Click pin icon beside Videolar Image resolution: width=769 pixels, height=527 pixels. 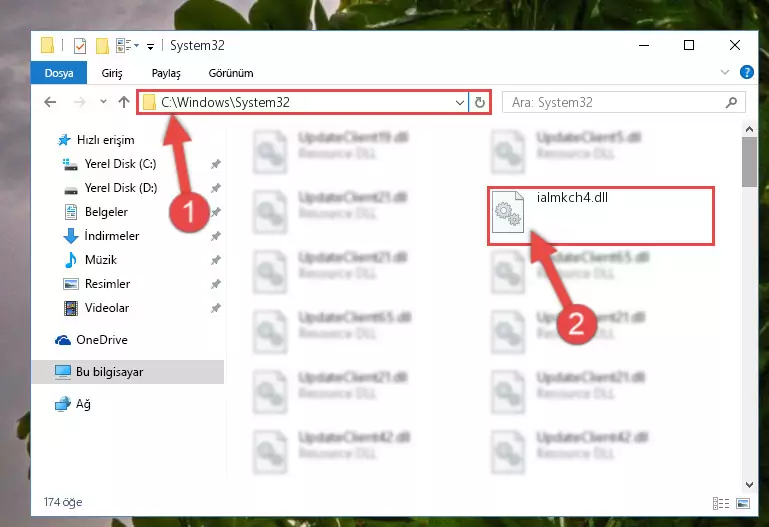pyautogui.click(x=215, y=308)
